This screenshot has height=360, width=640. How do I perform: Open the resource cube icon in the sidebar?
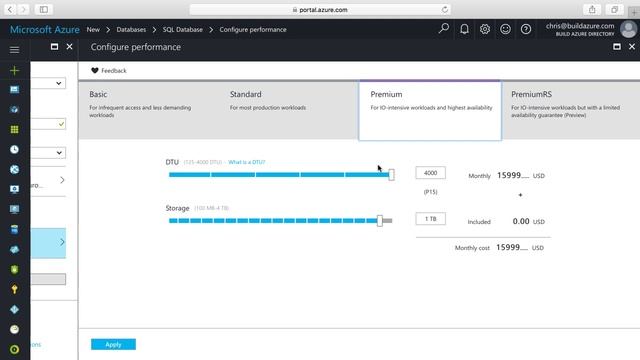(x=14, y=109)
